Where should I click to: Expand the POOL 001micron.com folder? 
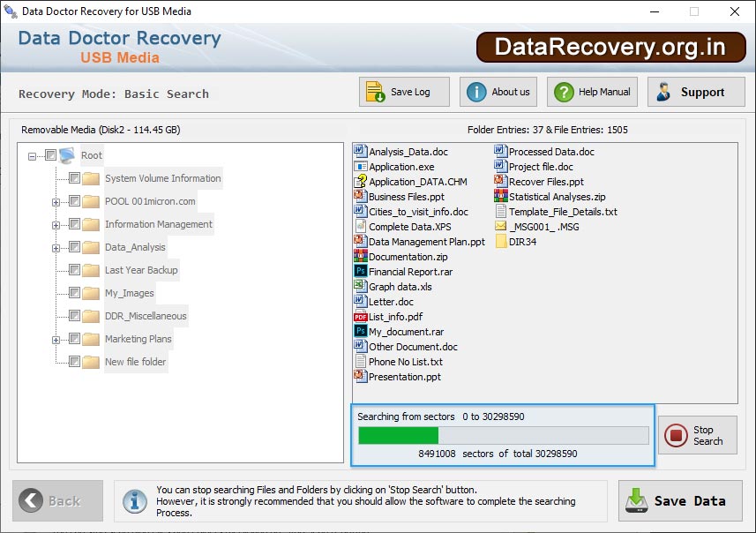56,202
